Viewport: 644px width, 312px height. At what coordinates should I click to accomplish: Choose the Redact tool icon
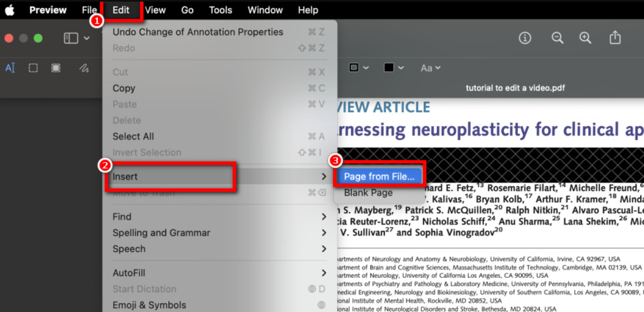click(56, 68)
